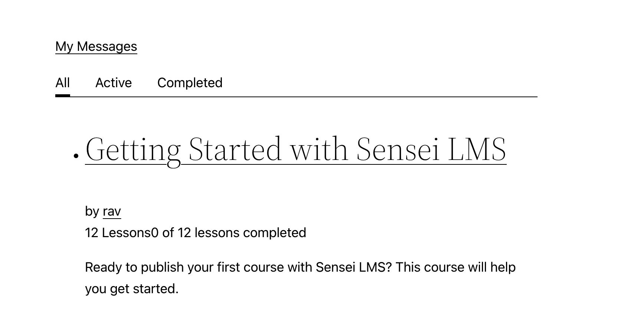Show only completed courses
Screen dimensions: 644x311
[190, 82]
